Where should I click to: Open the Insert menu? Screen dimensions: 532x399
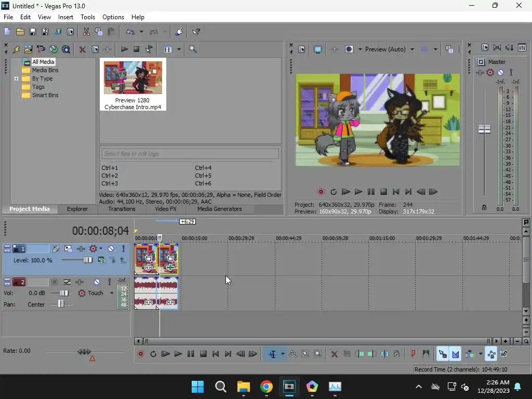(65, 17)
